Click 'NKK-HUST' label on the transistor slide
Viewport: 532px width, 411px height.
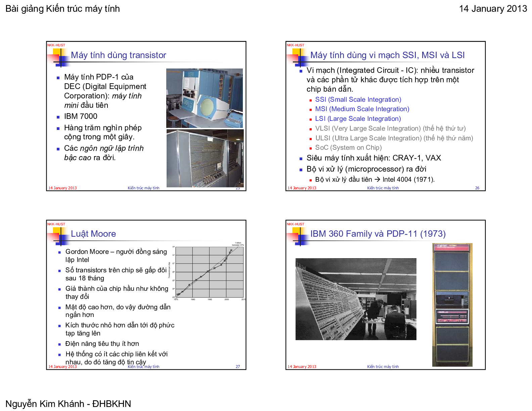pos(56,45)
